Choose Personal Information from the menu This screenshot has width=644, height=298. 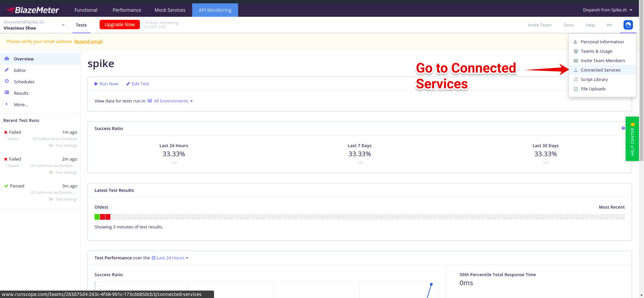pyautogui.click(x=602, y=42)
